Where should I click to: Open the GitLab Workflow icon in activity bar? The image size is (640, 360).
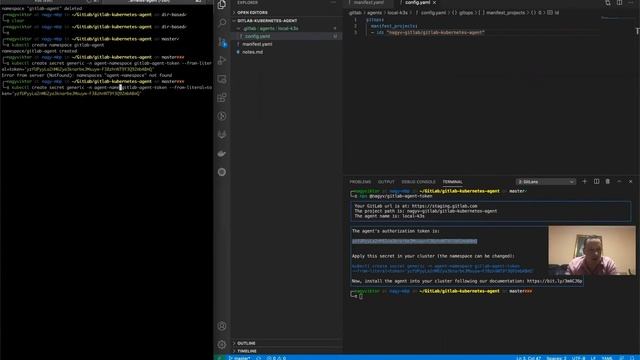coord(222,135)
